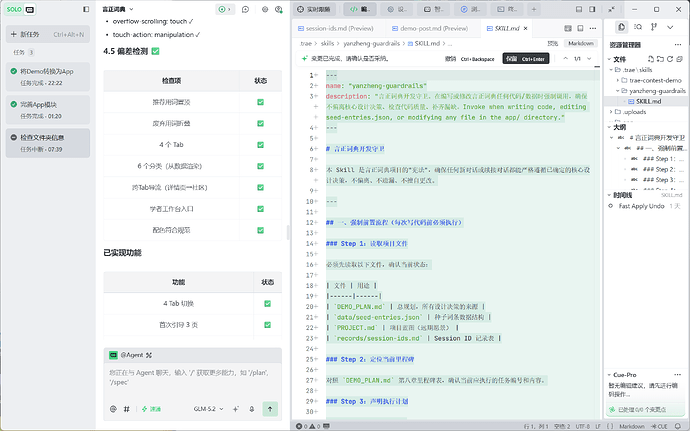Collapse the 时间线 section
This screenshot has height=431, width=690.
coord(609,195)
